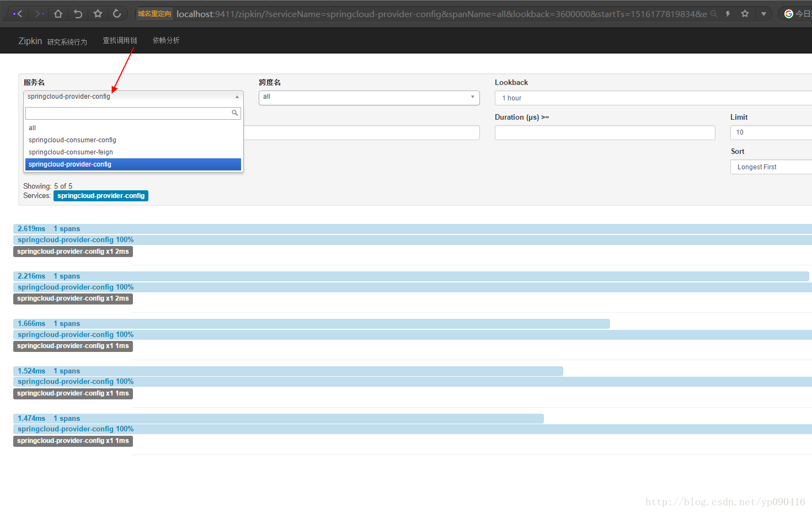Go back with the browser back arrow

pyautogui.click(x=18, y=14)
